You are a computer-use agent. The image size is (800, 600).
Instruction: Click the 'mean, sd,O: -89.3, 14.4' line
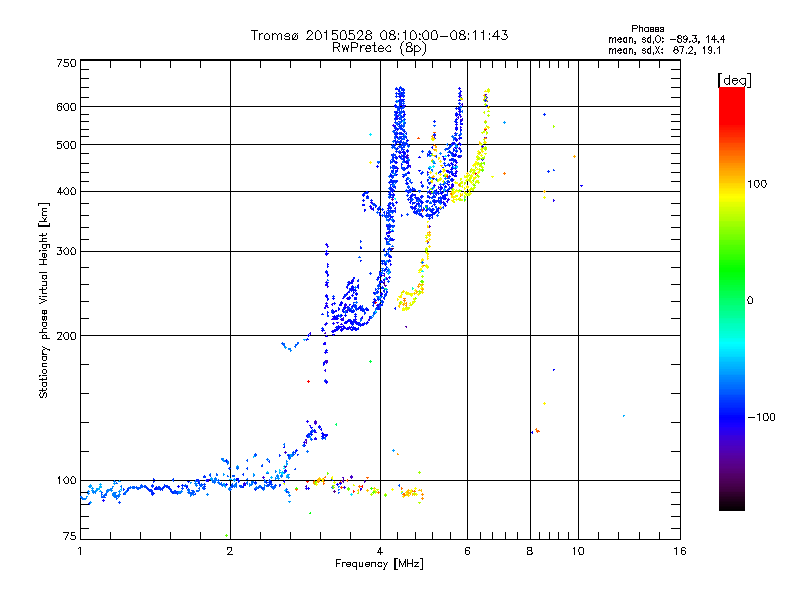pyautogui.click(x=666, y=39)
